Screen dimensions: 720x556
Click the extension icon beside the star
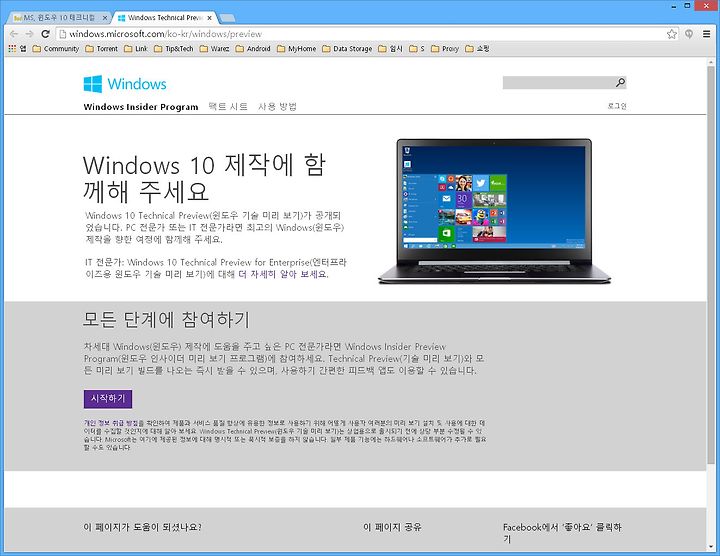click(x=689, y=34)
